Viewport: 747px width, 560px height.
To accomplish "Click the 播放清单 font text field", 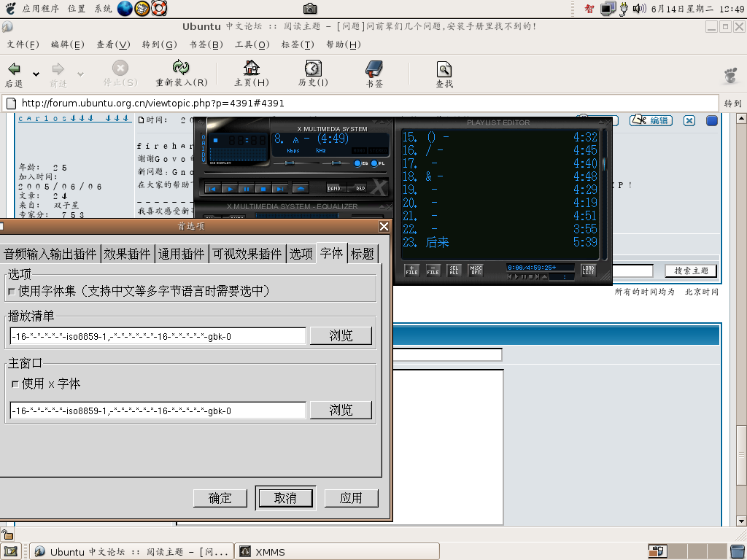I will tap(158, 336).
